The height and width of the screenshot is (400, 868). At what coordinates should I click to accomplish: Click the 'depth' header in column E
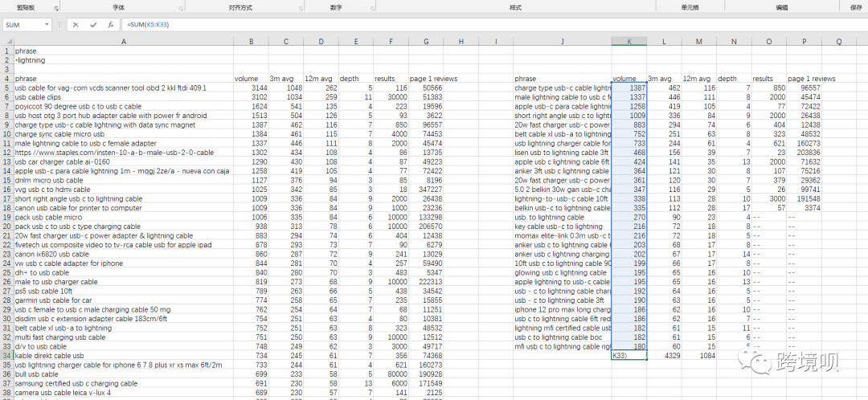[356, 79]
